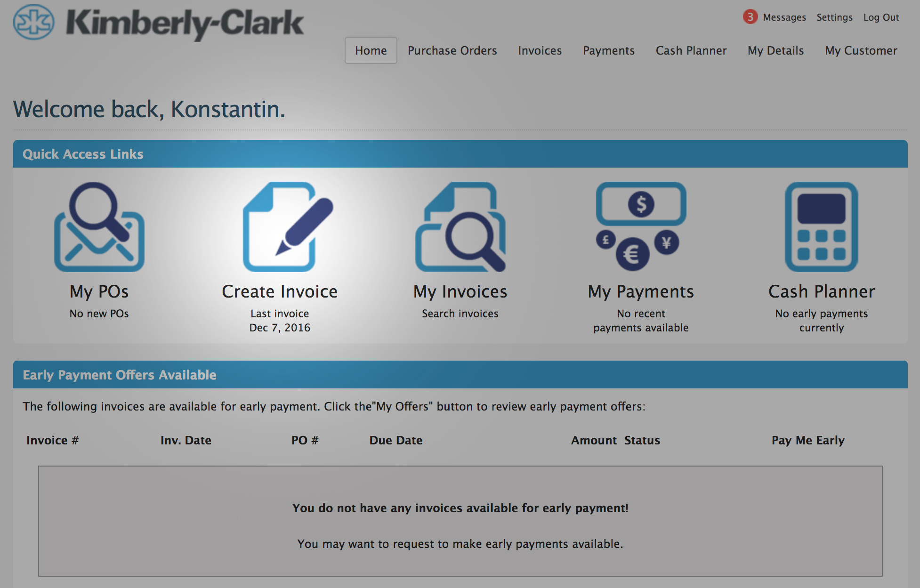The width and height of the screenshot is (920, 588).
Task: Click the My Payments currency icon
Action: pyautogui.click(x=641, y=227)
